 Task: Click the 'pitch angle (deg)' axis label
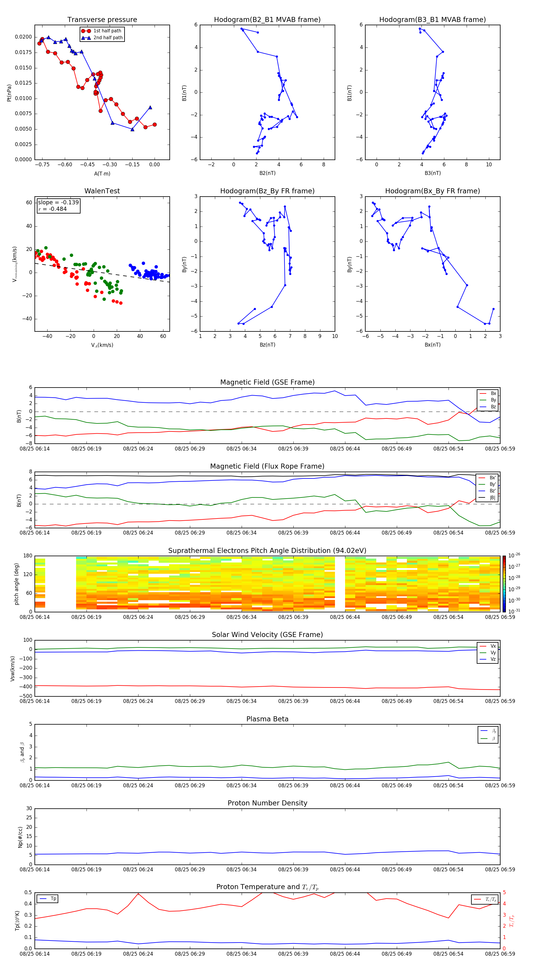(x=16, y=584)
